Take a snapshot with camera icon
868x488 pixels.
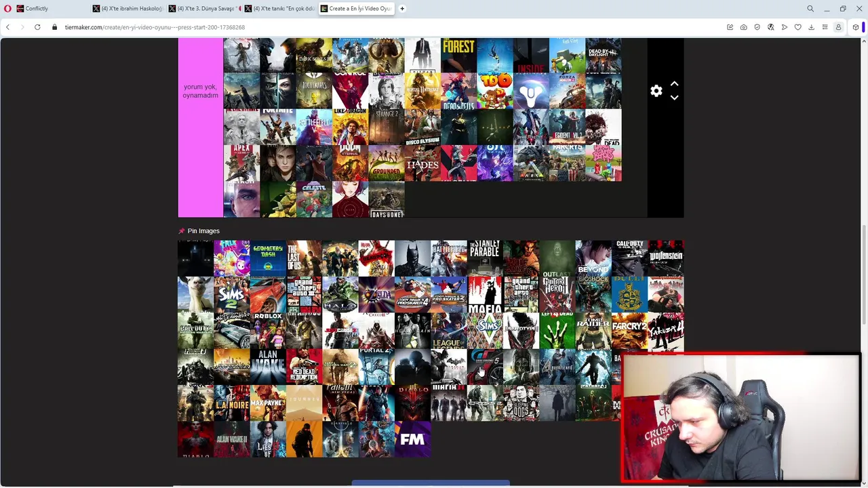(x=744, y=27)
